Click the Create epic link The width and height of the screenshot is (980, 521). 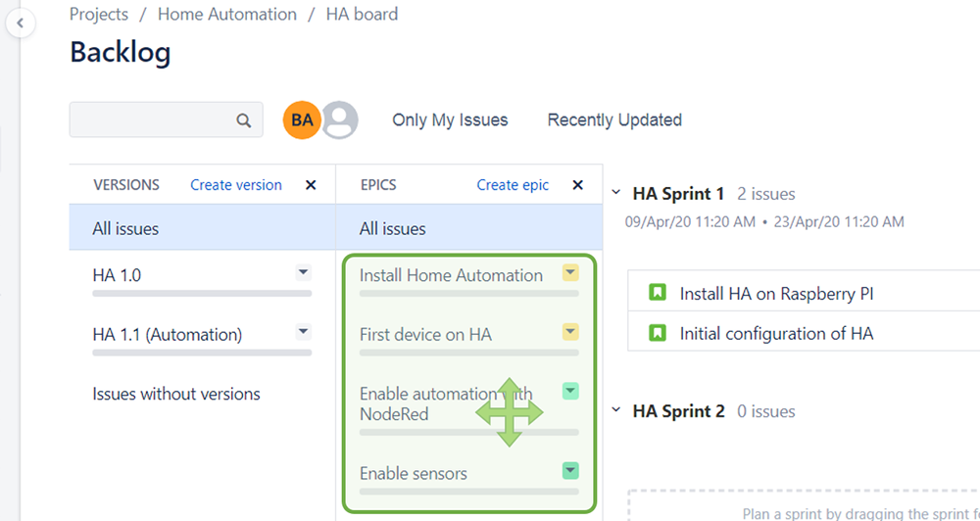point(513,185)
